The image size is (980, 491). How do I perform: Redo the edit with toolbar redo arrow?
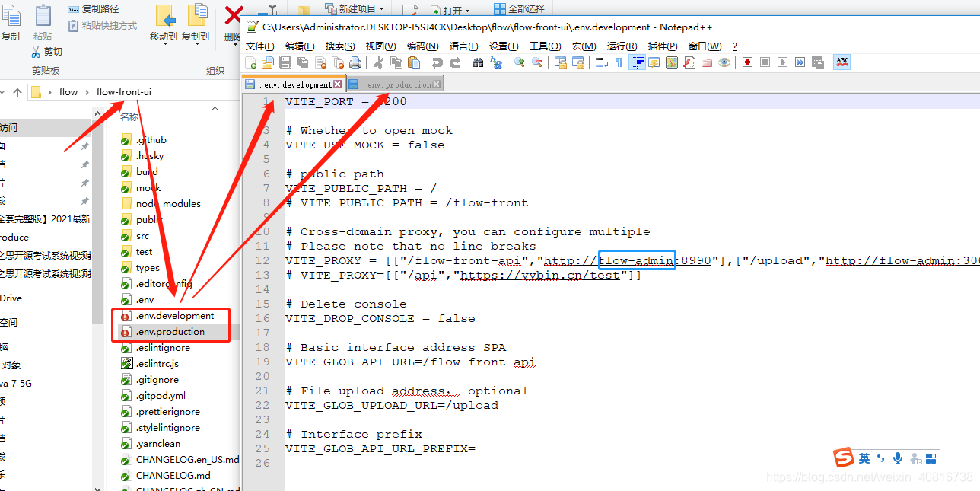pyautogui.click(x=456, y=62)
